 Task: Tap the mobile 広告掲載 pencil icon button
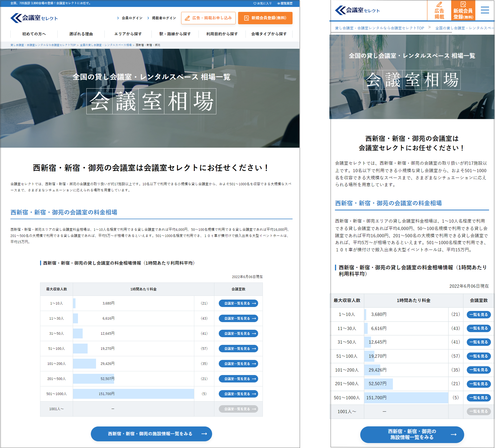439,11
